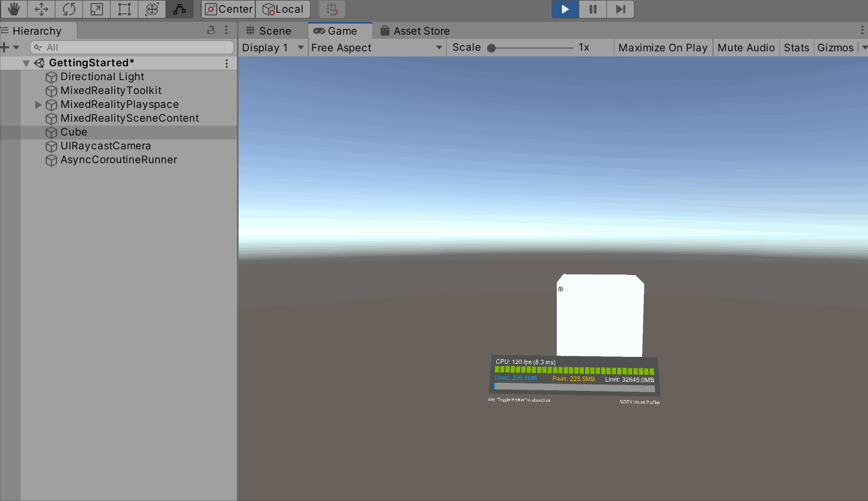This screenshot has width=868, height=501.
Task: Toggle Mute Audio in the Game view
Action: click(745, 47)
